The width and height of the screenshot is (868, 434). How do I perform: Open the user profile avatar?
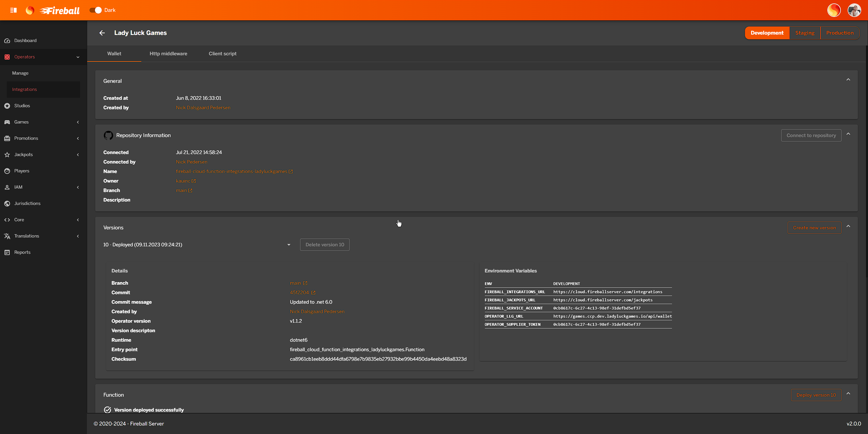(854, 10)
